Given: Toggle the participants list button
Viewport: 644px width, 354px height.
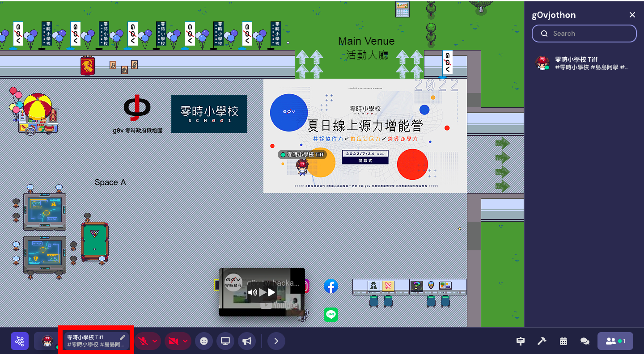Looking at the screenshot, I should tap(615, 341).
